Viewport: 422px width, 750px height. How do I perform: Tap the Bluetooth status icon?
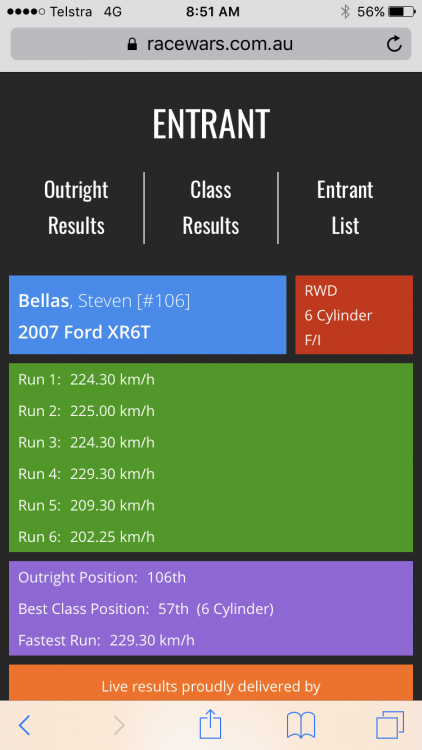pos(345,11)
